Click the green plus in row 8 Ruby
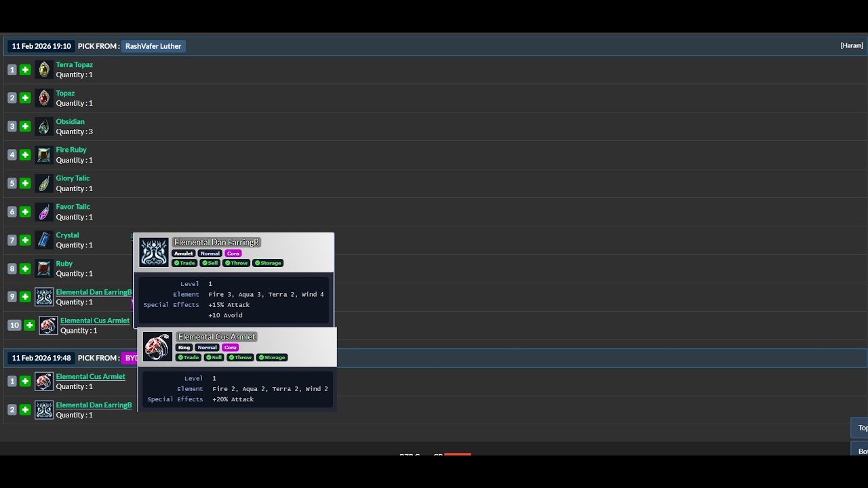Screen dimensions: 868x488 (x=25, y=269)
